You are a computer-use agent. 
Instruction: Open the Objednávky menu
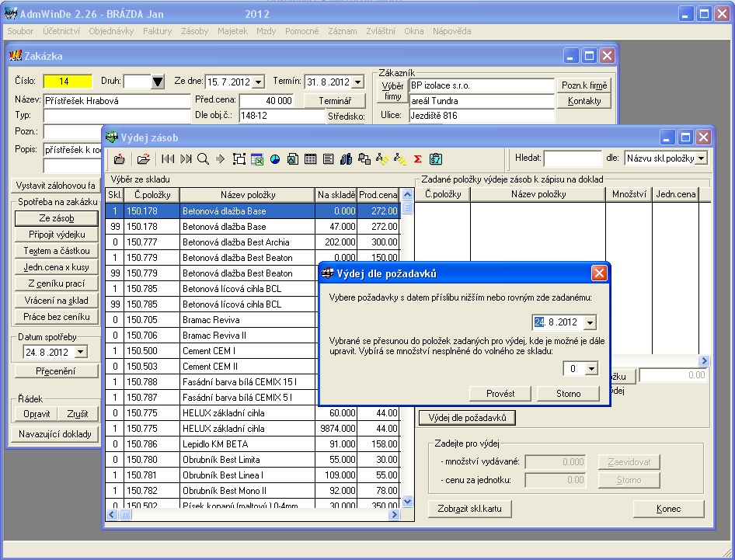tap(111, 31)
